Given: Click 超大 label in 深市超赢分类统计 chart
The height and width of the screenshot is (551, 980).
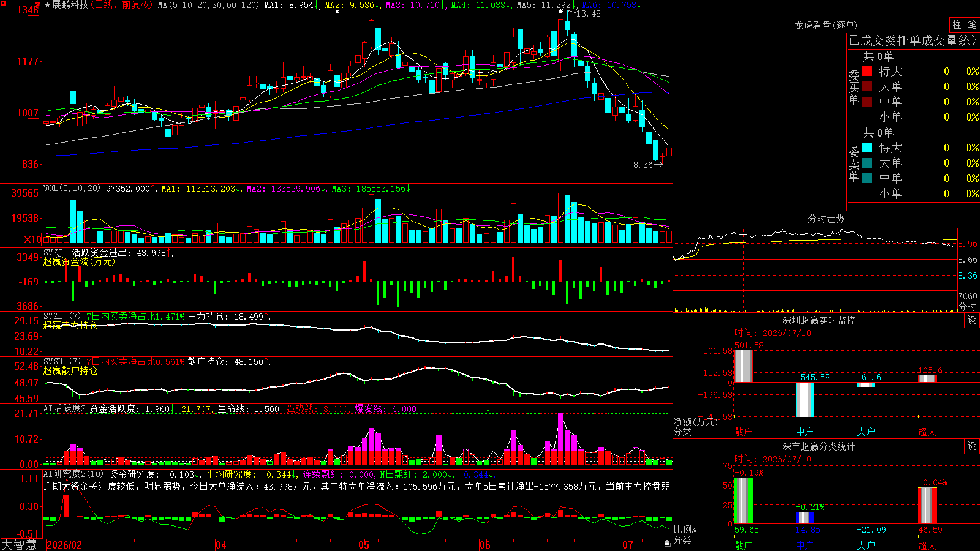Looking at the screenshot, I should coord(927,545).
